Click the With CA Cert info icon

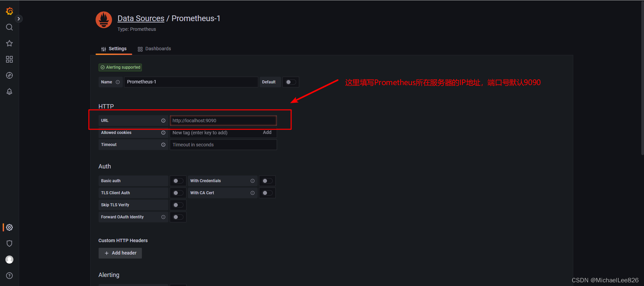click(253, 193)
